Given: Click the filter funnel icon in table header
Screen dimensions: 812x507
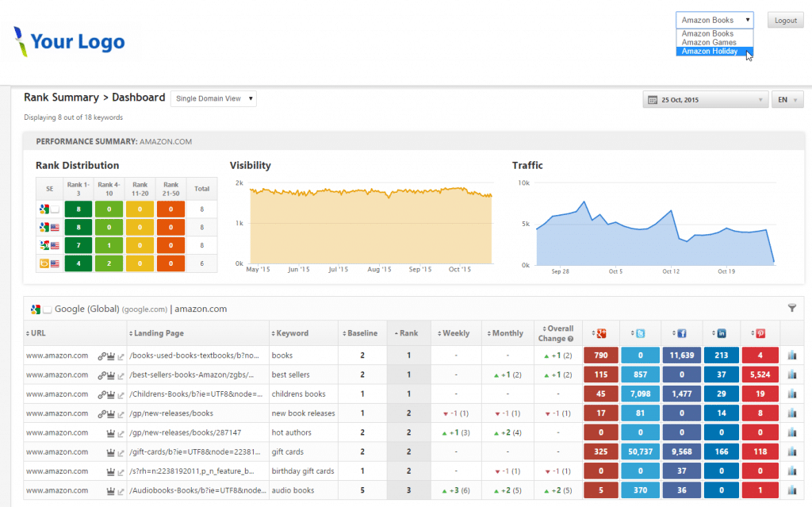Looking at the screenshot, I should [x=791, y=308].
